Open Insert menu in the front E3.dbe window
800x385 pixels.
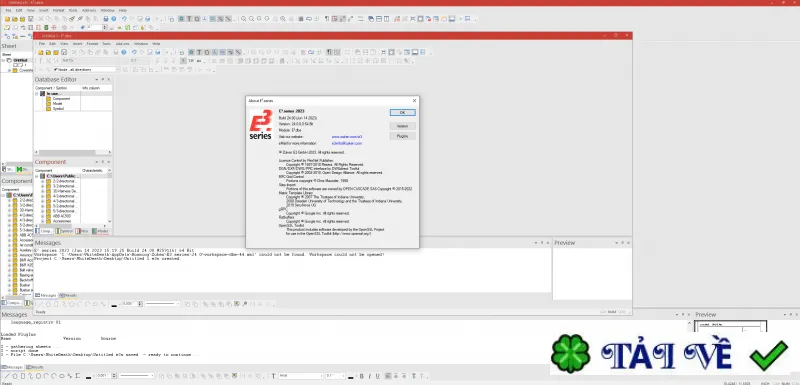[x=78, y=44]
